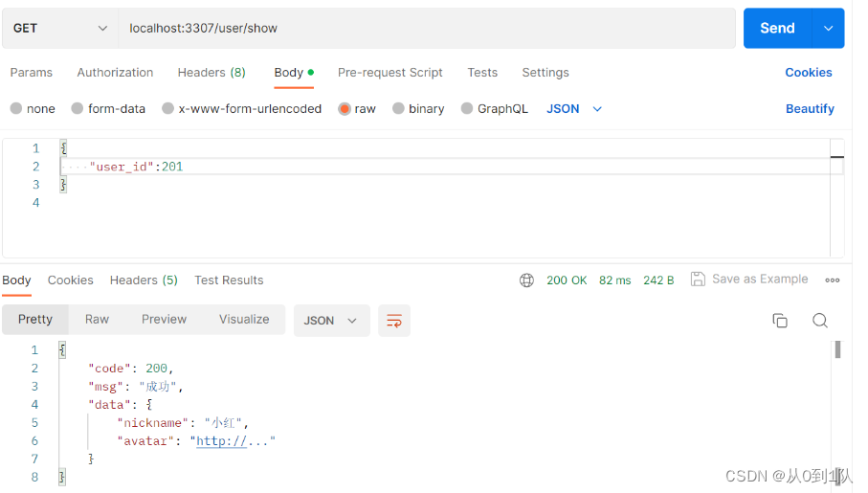This screenshot has width=868, height=493.
Task: Open the Headers (8) request tab
Action: click(x=211, y=73)
